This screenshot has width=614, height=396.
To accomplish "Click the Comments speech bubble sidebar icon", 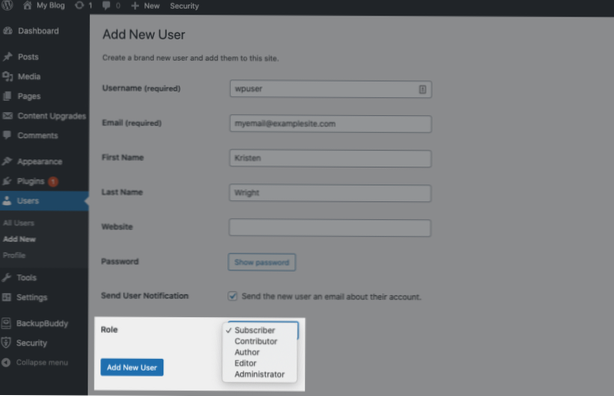I will [7, 135].
